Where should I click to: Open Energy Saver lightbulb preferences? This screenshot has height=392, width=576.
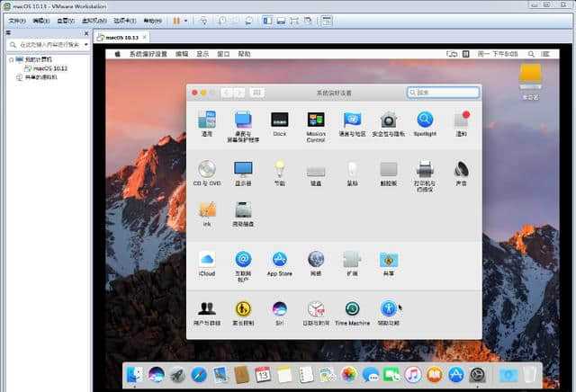tap(280, 173)
